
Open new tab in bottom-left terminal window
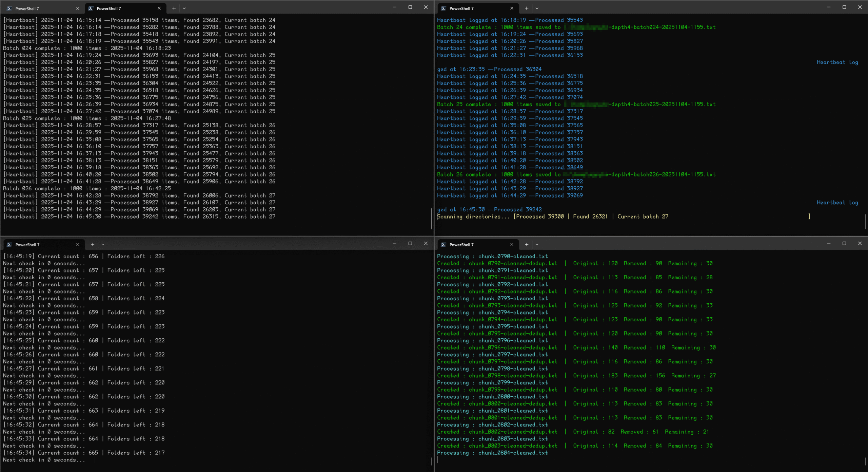[92, 244]
